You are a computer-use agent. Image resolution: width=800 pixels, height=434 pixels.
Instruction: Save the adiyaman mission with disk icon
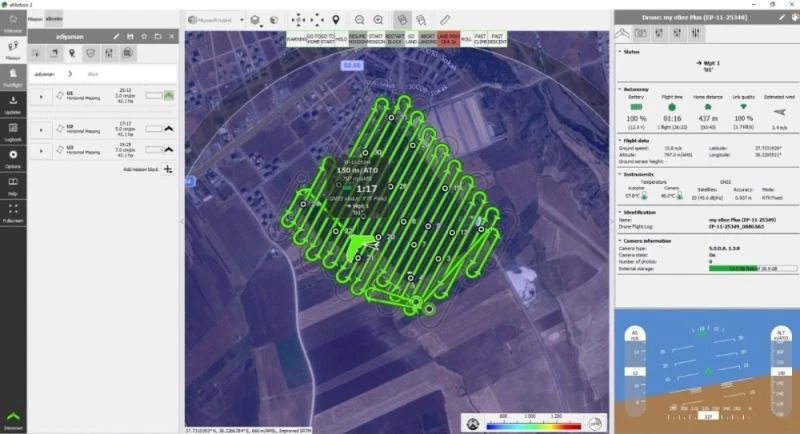tap(131, 35)
